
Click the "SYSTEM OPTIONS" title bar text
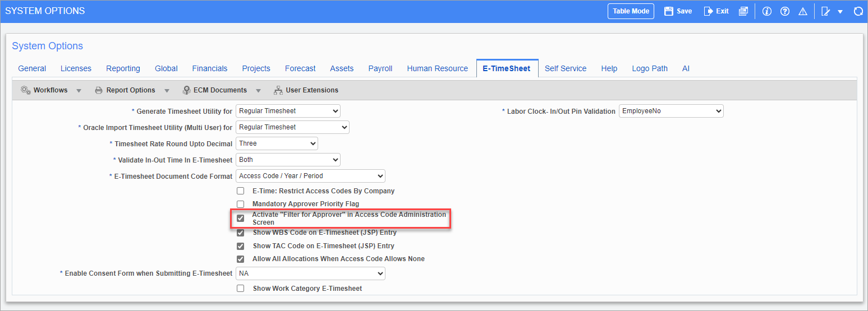click(x=45, y=11)
